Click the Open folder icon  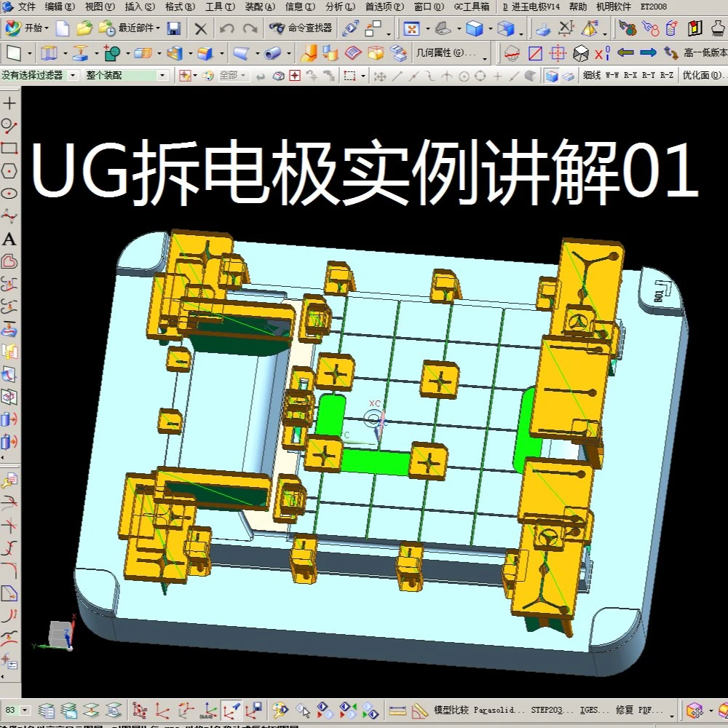(x=84, y=28)
